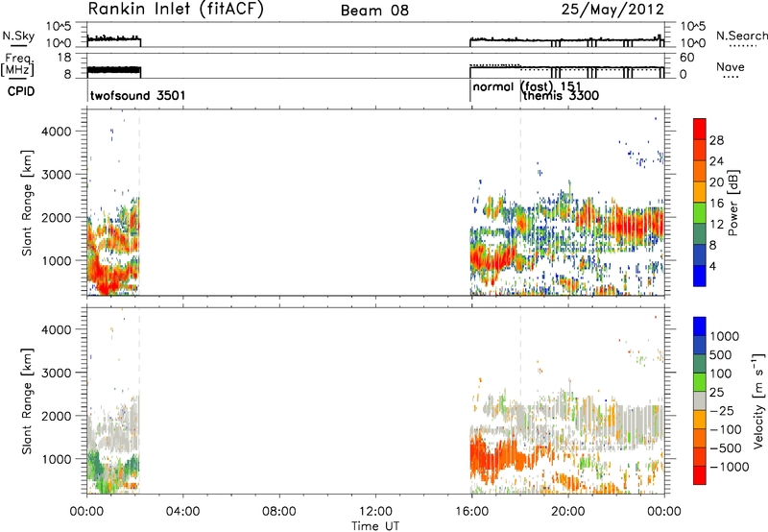Image resolution: width=768 pixels, height=532 pixels.
Task: Pick the grey segment of Velocity colorbar
Action: (x=700, y=400)
